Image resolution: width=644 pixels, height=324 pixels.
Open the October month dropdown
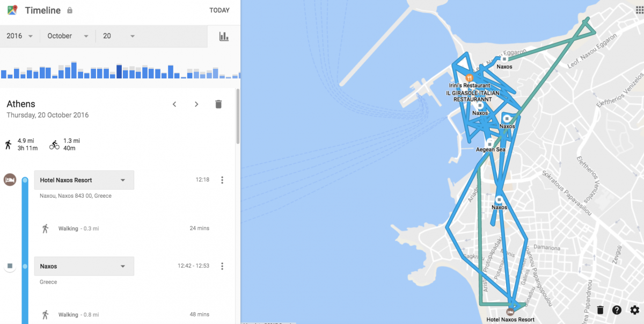pyautogui.click(x=68, y=36)
